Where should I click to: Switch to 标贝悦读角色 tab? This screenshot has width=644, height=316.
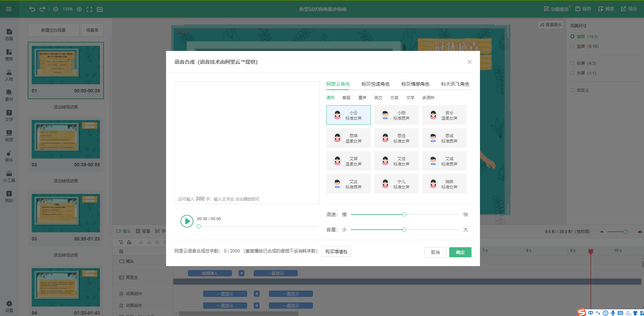(375, 84)
